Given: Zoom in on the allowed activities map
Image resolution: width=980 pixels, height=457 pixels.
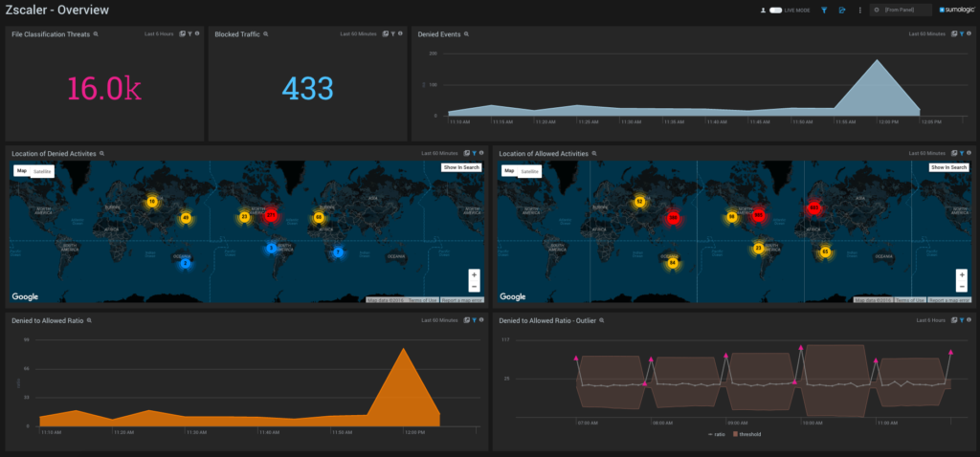Looking at the screenshot, I should pos(962,274).
